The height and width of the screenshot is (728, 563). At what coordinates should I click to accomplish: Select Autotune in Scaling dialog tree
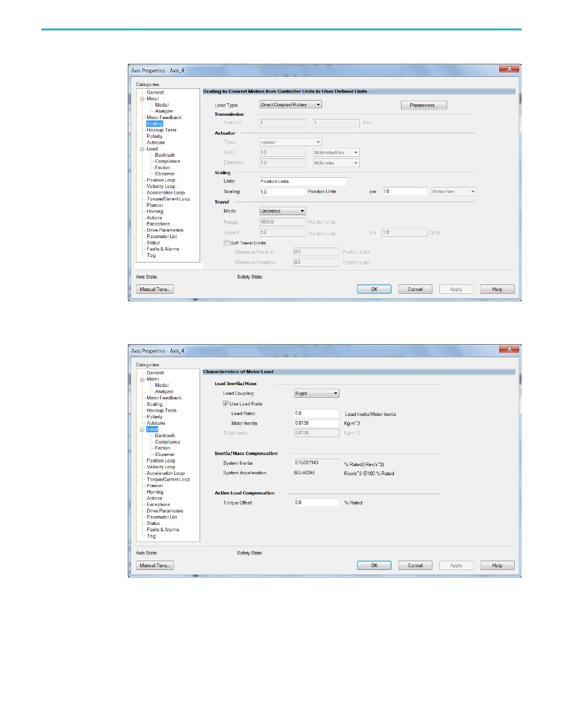[x=155, y=142]
